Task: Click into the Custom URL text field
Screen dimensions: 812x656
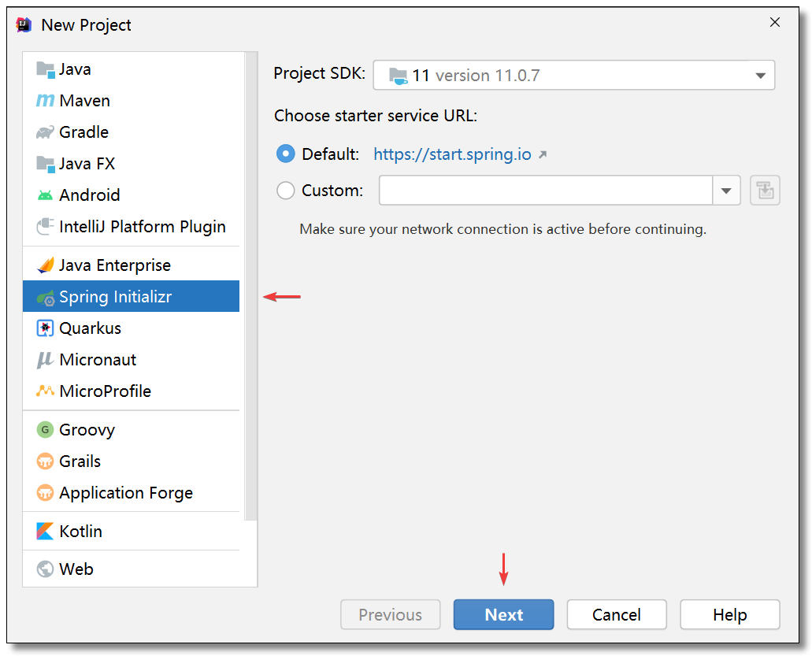Action: tap(545, 191)
